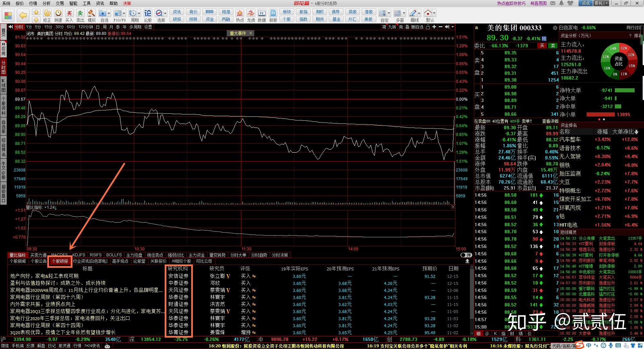Click the up arrow page icon

coord(36,12)
